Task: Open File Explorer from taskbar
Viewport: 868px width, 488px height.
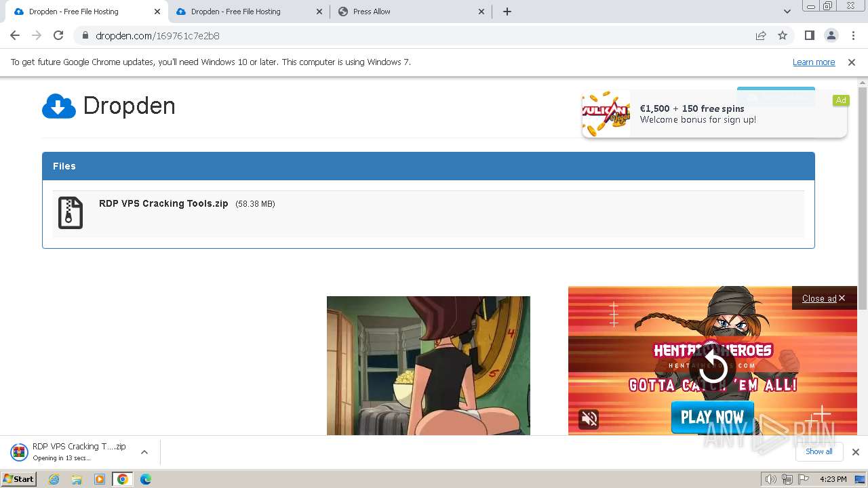Action: coord(77,479)
